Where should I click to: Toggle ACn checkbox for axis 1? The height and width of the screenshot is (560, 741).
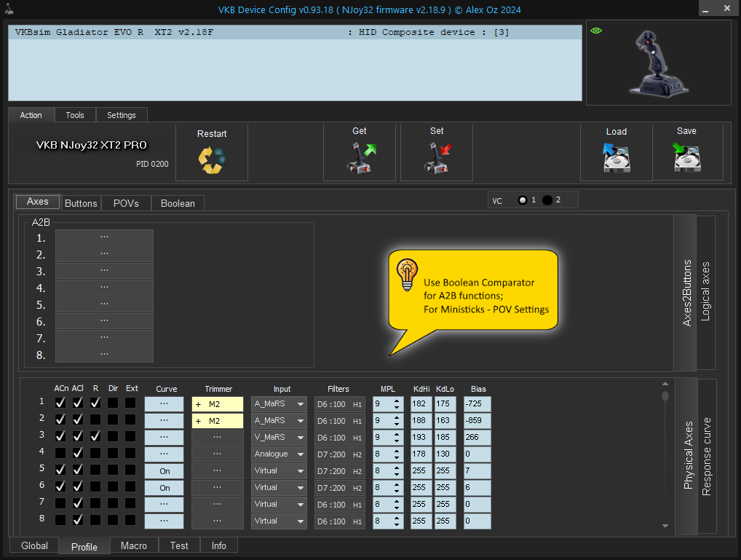point(60,403)
